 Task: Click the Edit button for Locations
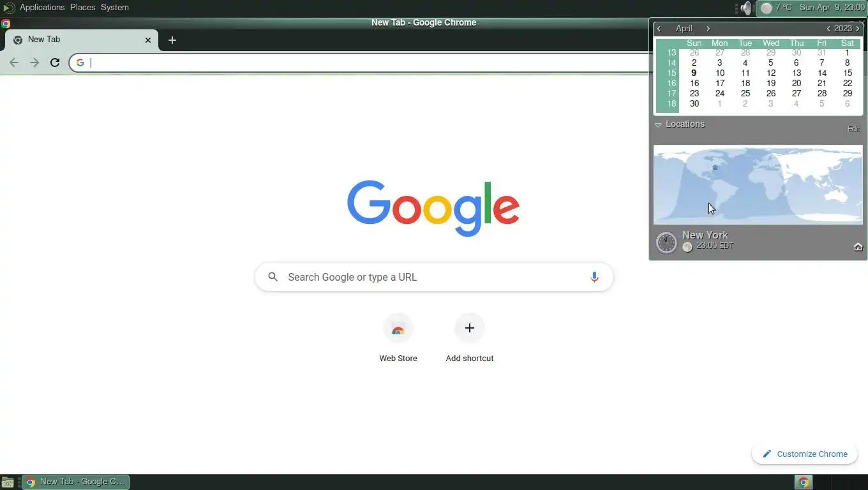[853, 129]
